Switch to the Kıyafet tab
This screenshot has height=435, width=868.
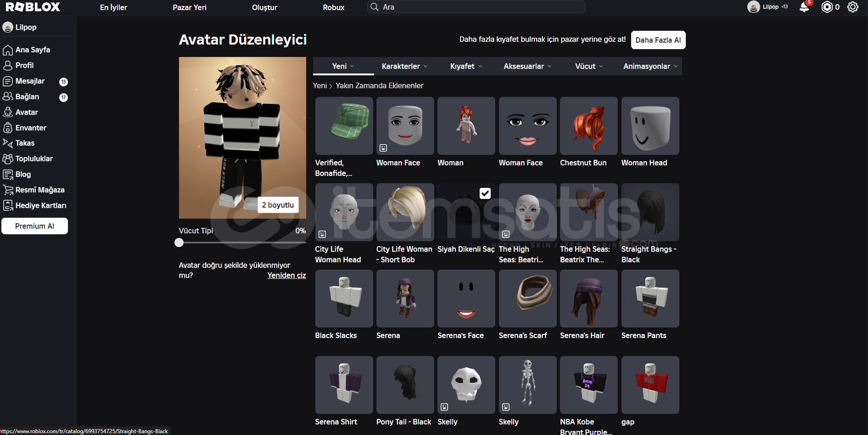coord(465,66)
